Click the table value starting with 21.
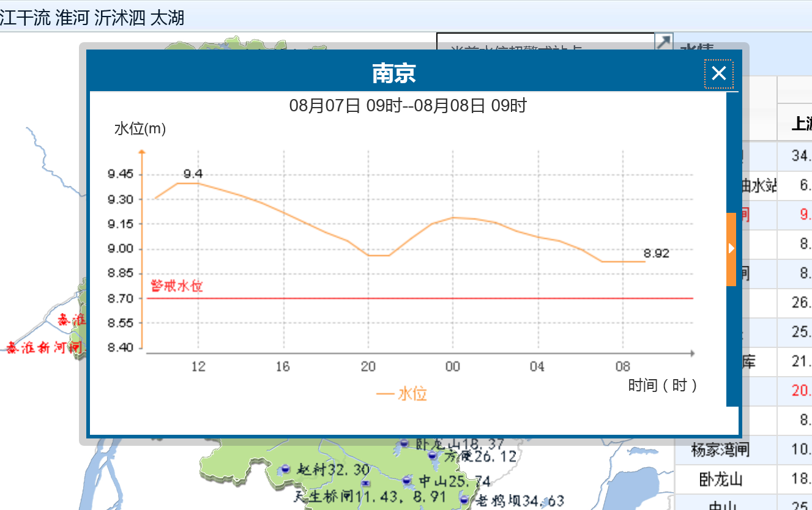Viewport: 812px width, 510px height. point(802,361)
